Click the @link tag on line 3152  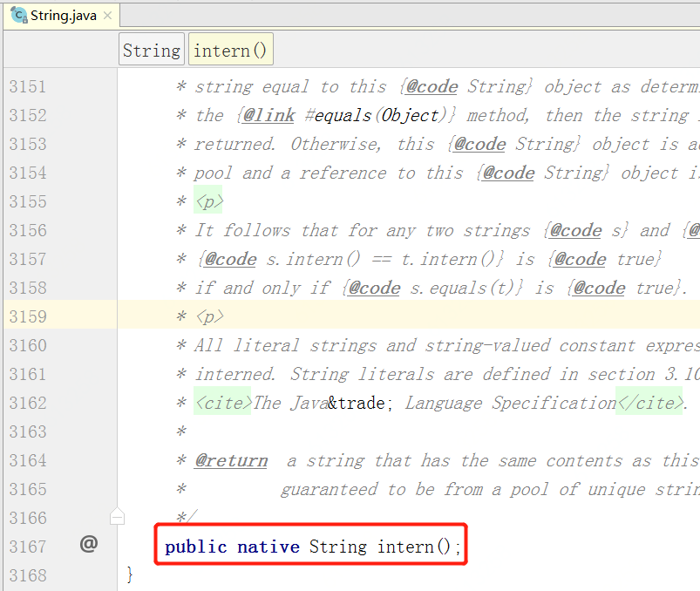(268, 116)
